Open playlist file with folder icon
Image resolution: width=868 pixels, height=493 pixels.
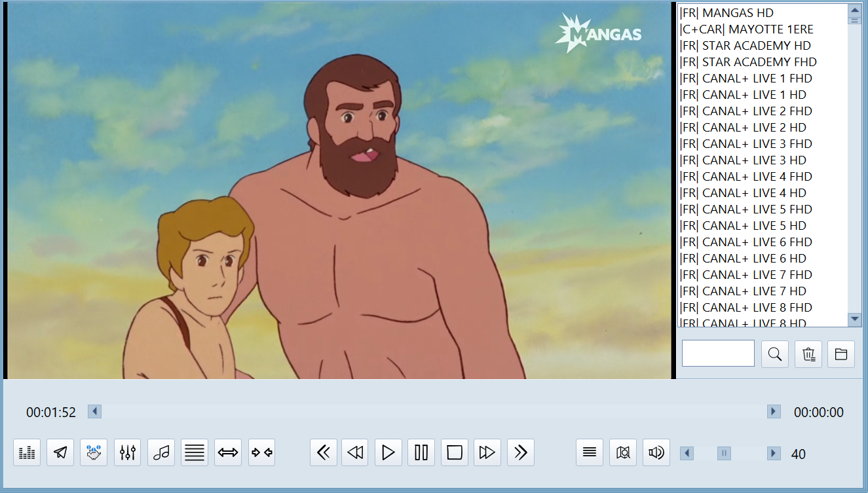841,354
